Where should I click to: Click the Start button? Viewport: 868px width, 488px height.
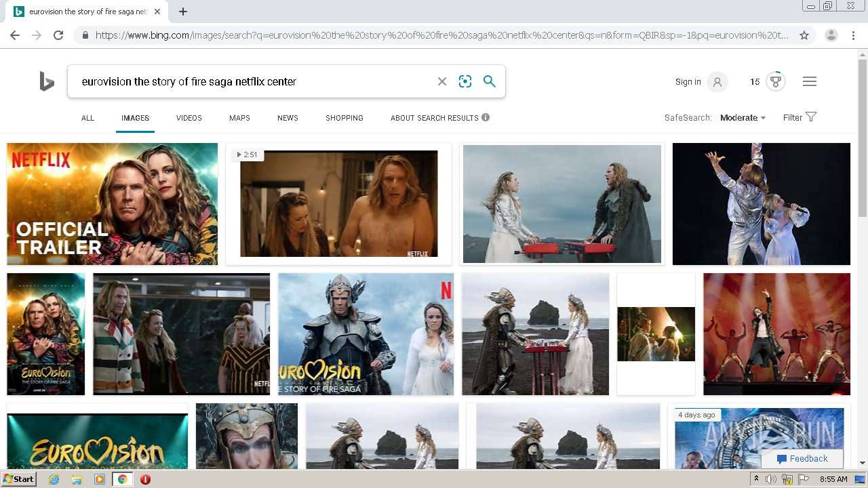click(x=19, y=479)
